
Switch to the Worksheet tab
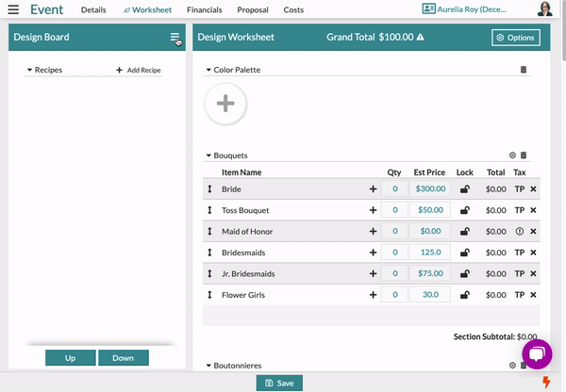tap(148, 9)
